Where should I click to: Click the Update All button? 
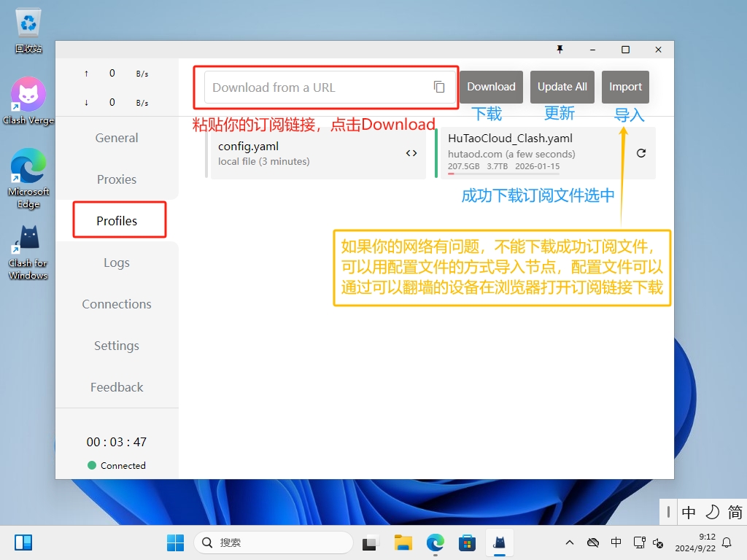point(562,87)
